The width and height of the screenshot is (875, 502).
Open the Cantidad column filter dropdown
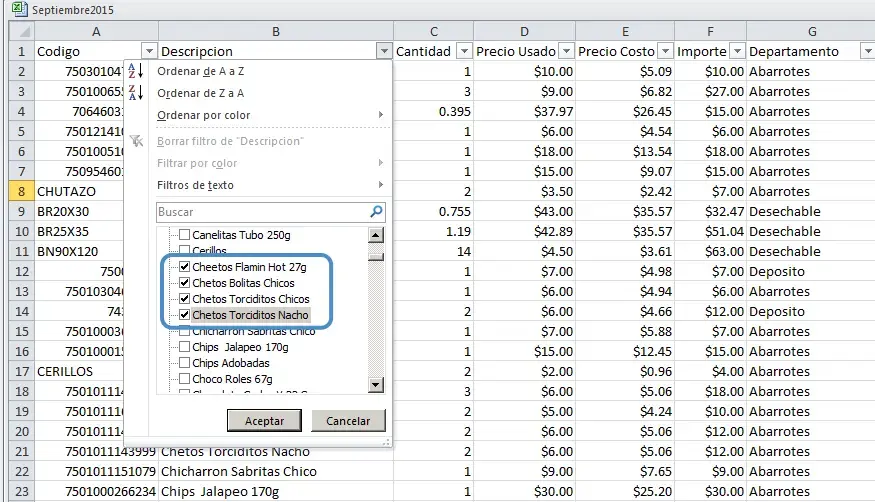coord(463,51)
